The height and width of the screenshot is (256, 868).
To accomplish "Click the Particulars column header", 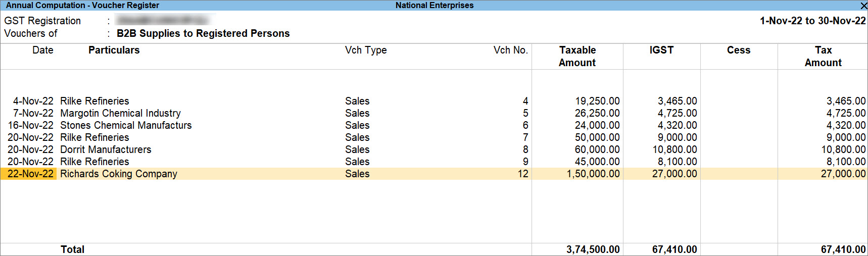I will [114, 50].
